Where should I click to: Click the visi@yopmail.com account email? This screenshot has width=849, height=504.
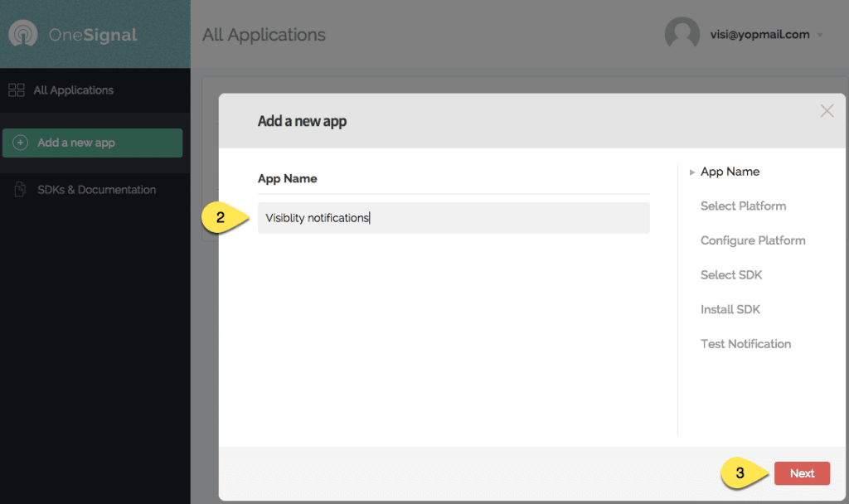point(759,35)
